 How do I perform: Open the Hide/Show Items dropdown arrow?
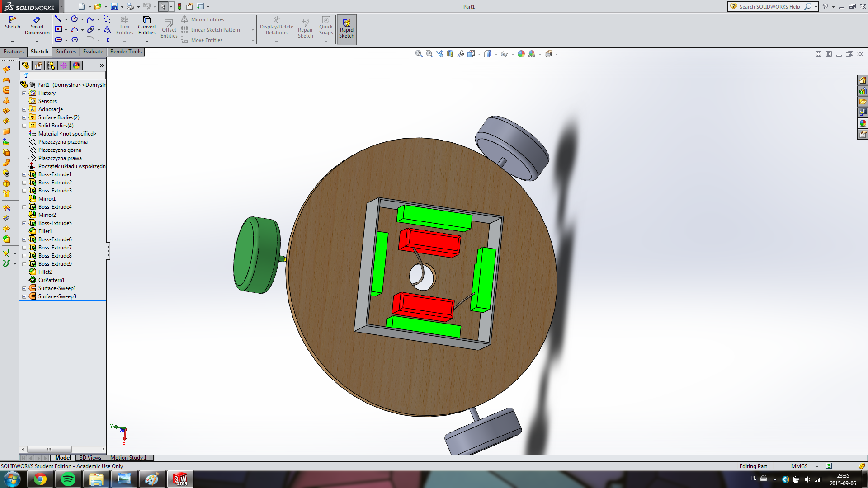tap(513, 54)
